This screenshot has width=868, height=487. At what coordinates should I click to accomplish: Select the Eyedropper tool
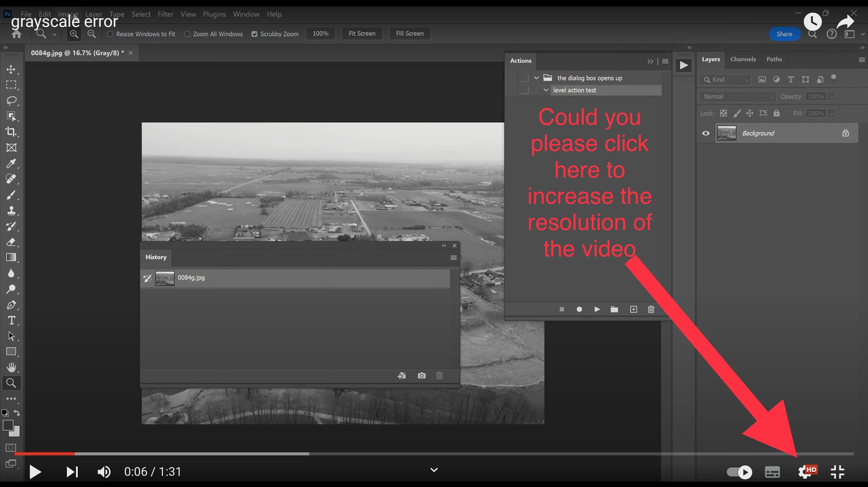11,163
